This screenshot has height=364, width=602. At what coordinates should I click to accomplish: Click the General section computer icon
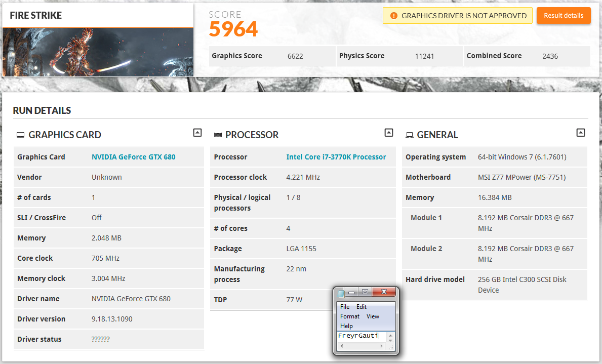[409, 135]
